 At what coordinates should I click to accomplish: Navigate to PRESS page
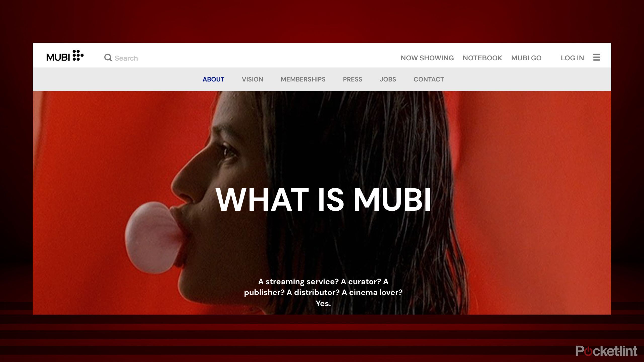pyautogui.click(x=352, y=79)
